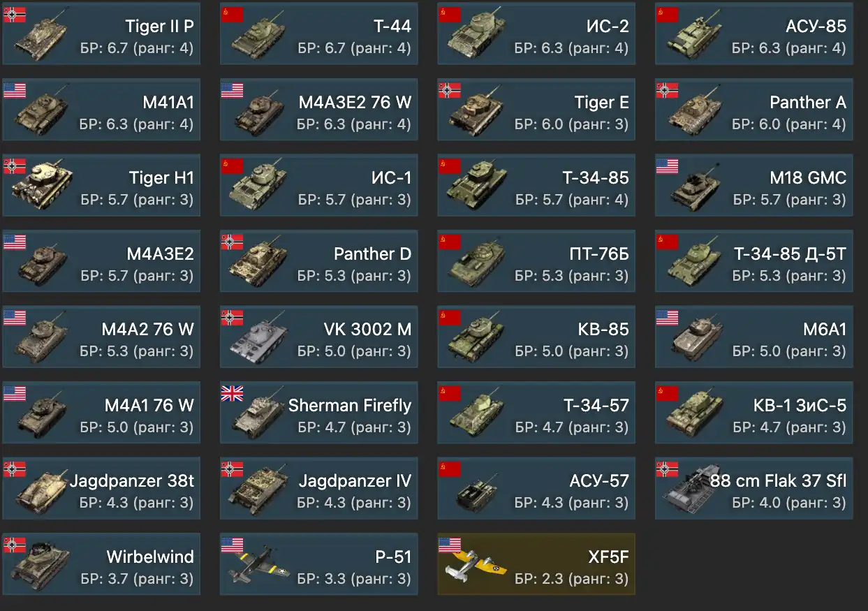The width and height of the screenshot is (868, 611).
Task: Select the ИС-2 vehicle card
Action: coord(536,34)
